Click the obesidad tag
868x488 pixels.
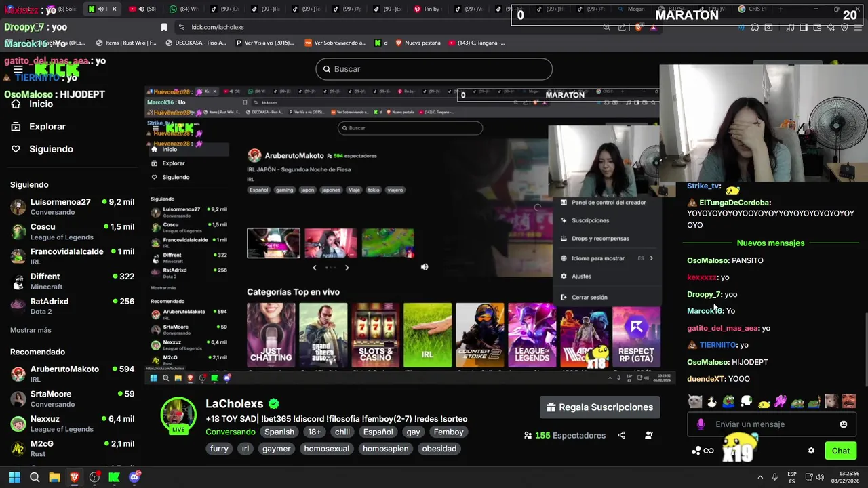(x=439, y=449)
